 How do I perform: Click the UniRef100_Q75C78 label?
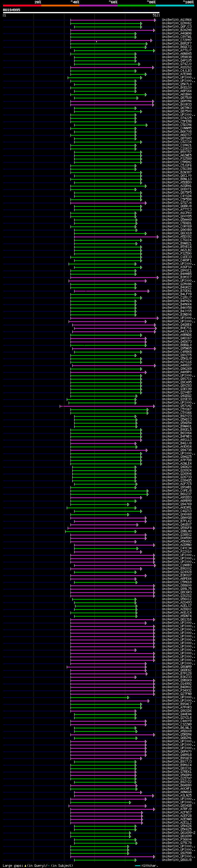[177, 843]
